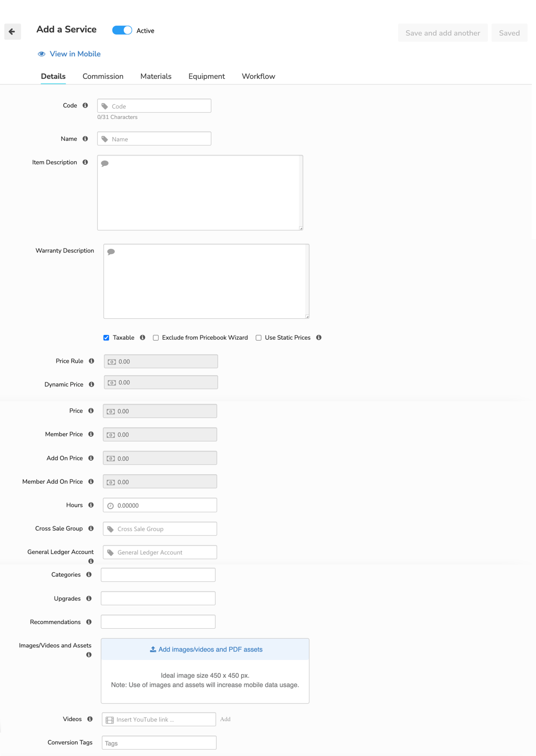Click the YouTube icon in the Videos field
This screenshot has width=536, height=756.
click(109, 719)
